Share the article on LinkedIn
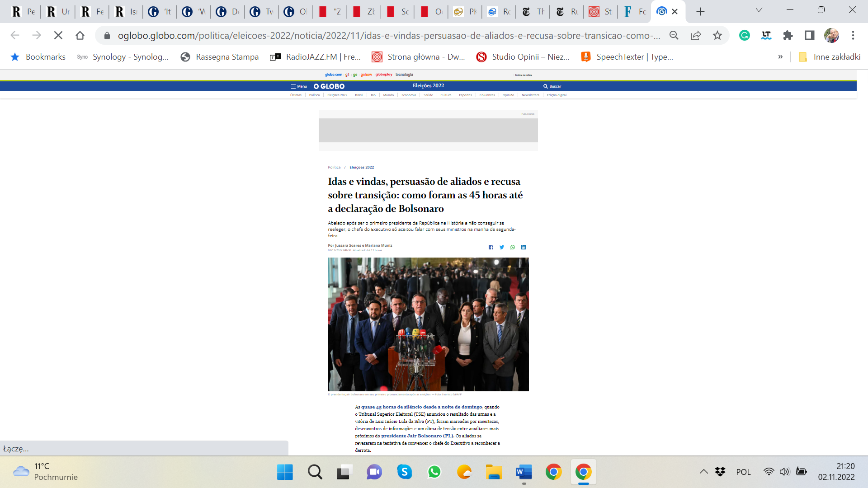868x488 pixels. tap(524, 247)
